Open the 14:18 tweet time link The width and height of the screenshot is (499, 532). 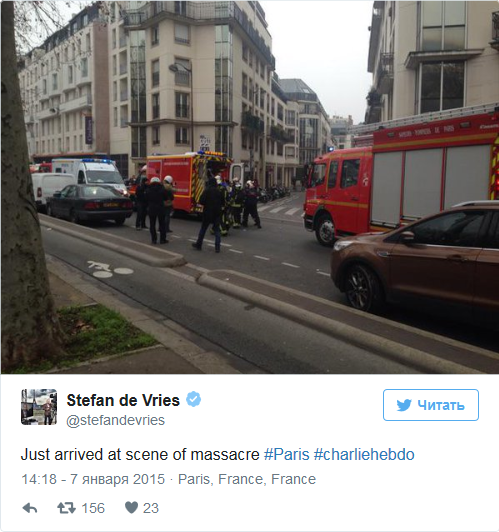tap(39, 479)
